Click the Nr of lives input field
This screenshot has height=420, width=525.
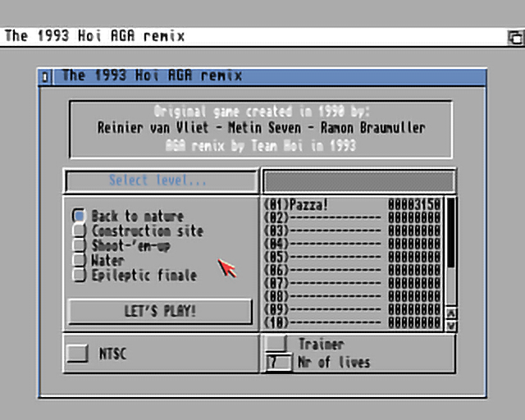point(279,362)
